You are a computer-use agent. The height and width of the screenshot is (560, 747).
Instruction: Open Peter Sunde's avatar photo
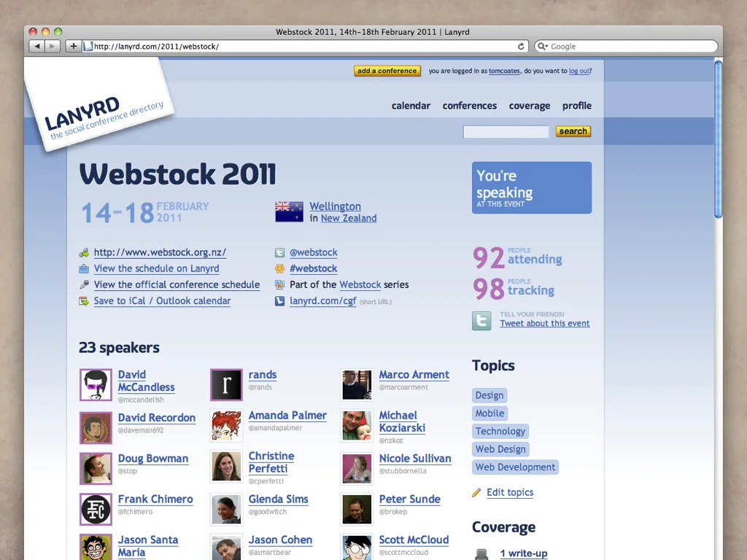click(357, 510)
